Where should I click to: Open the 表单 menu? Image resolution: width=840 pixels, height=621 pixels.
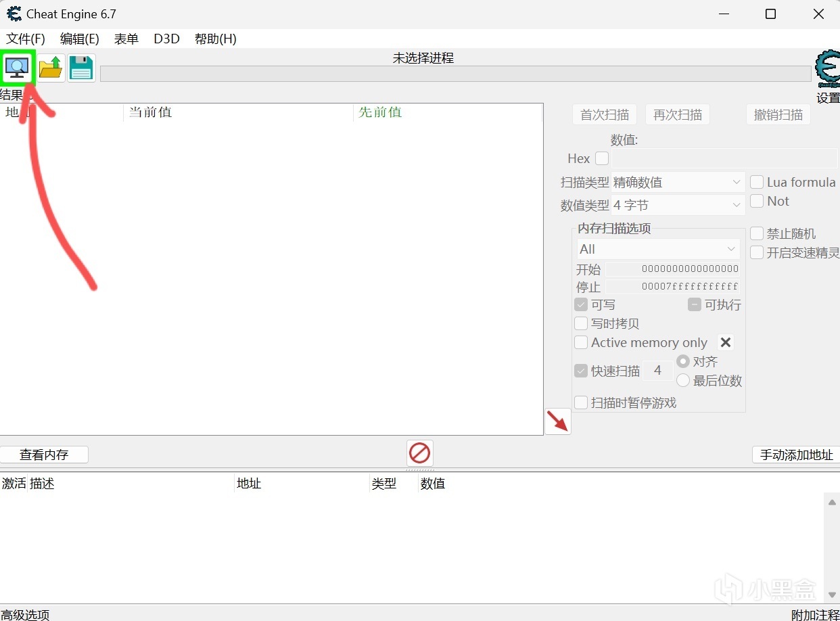coord(126,39)
